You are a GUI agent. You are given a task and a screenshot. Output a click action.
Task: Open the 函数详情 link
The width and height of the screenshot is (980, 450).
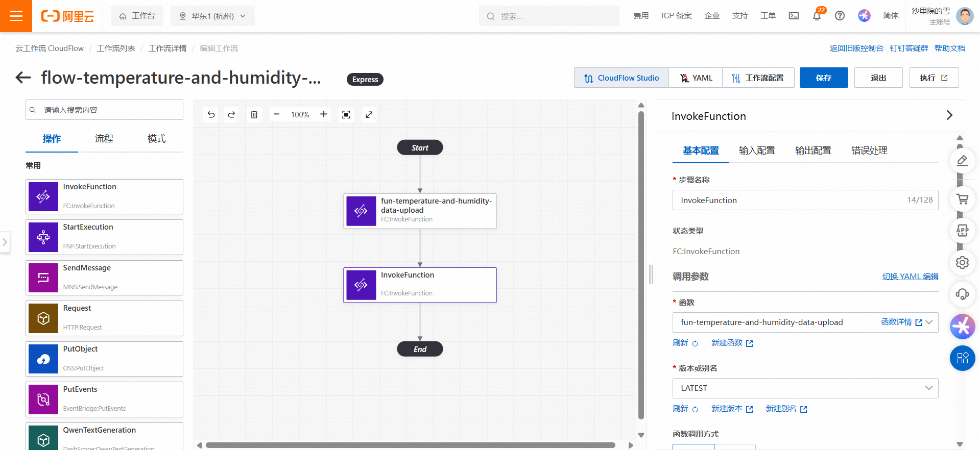coord(901,322)
